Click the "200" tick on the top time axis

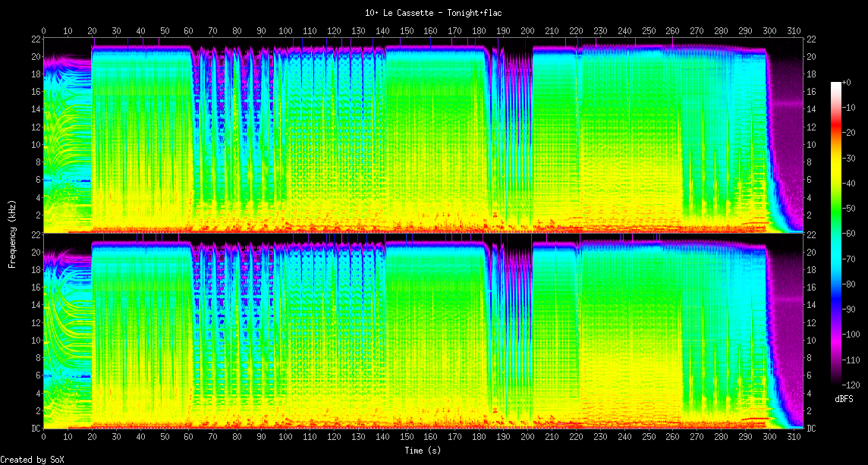tap(527, 31)
